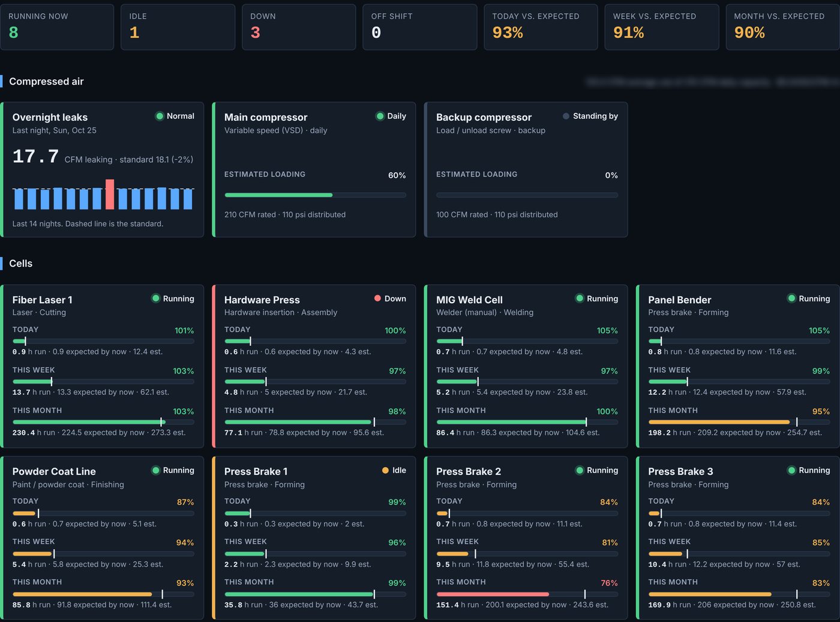Open the Press Brake 2 card title
840x622 pixels.
pos(469,472)
